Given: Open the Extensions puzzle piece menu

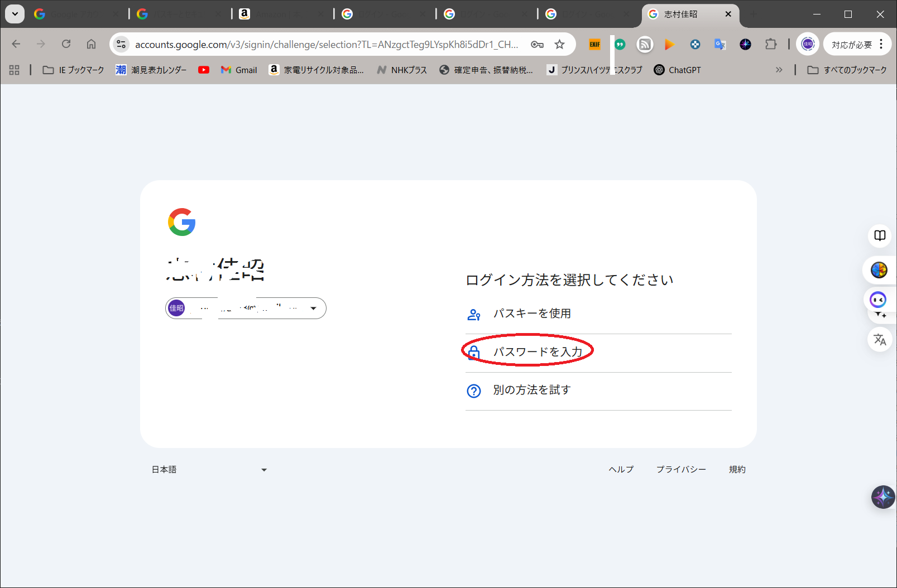Looking at the screenshot, I should tap(770, 45).
